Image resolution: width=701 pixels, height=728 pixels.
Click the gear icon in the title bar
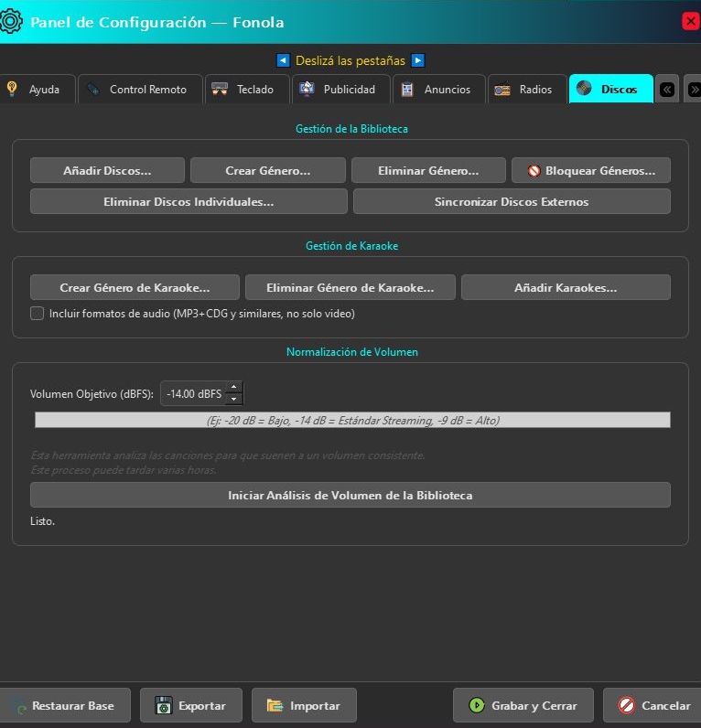pyautogui.click(x=11, y=21)
